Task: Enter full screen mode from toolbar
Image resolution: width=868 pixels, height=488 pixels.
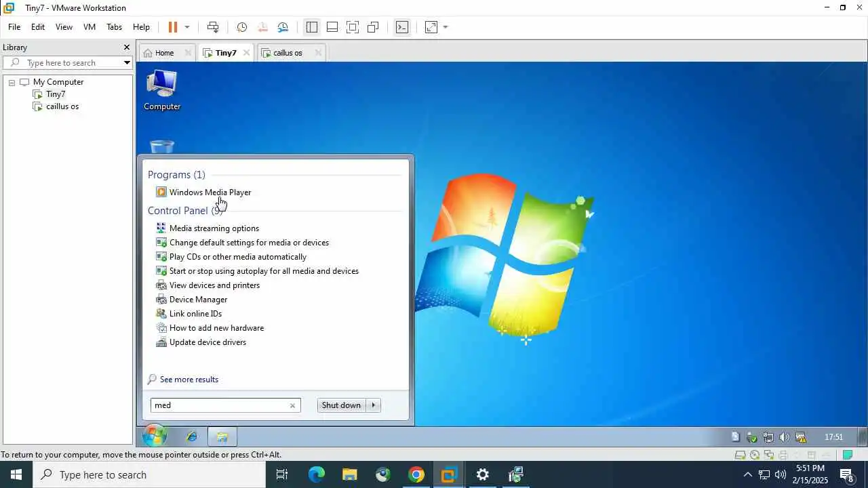Action: (x=353, y=27)
